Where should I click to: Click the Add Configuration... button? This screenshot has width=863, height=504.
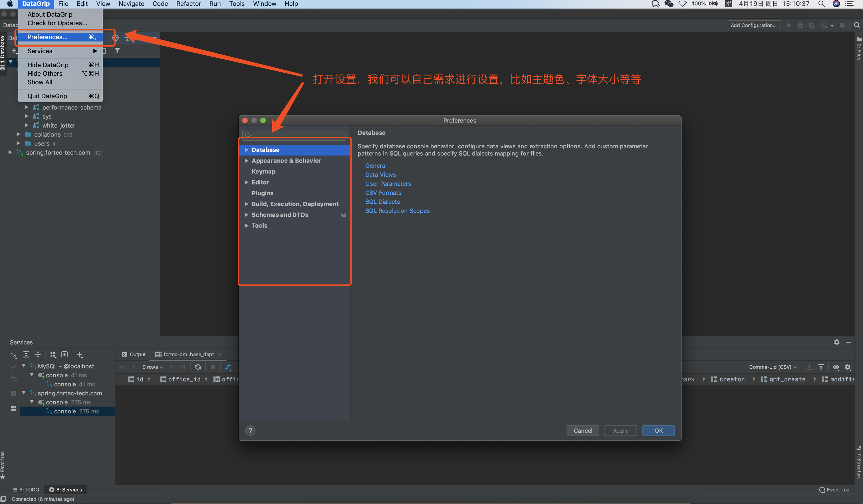[753, 25]
